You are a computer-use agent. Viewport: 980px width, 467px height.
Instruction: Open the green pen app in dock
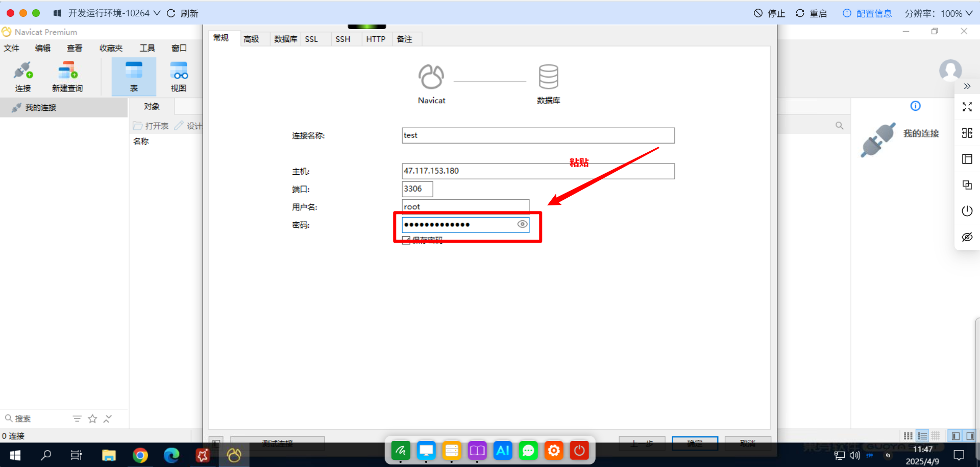401,450
